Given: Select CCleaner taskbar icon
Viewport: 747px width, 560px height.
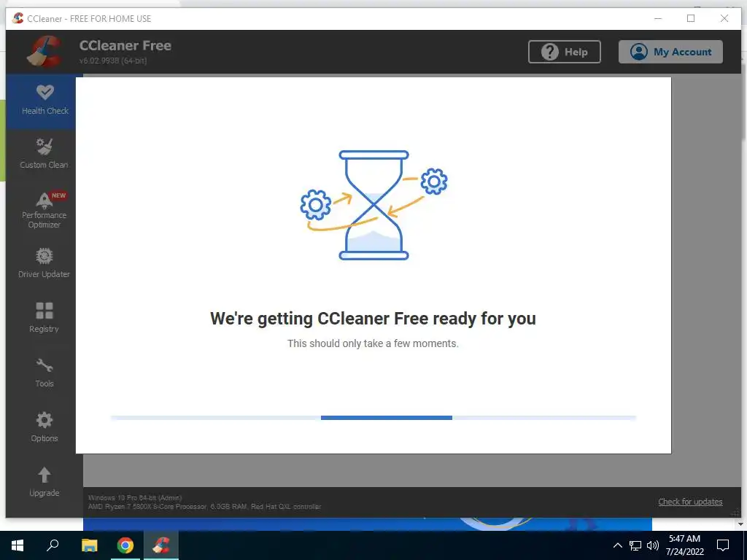Looking at the screenshot, I should (x=161, y=545).
